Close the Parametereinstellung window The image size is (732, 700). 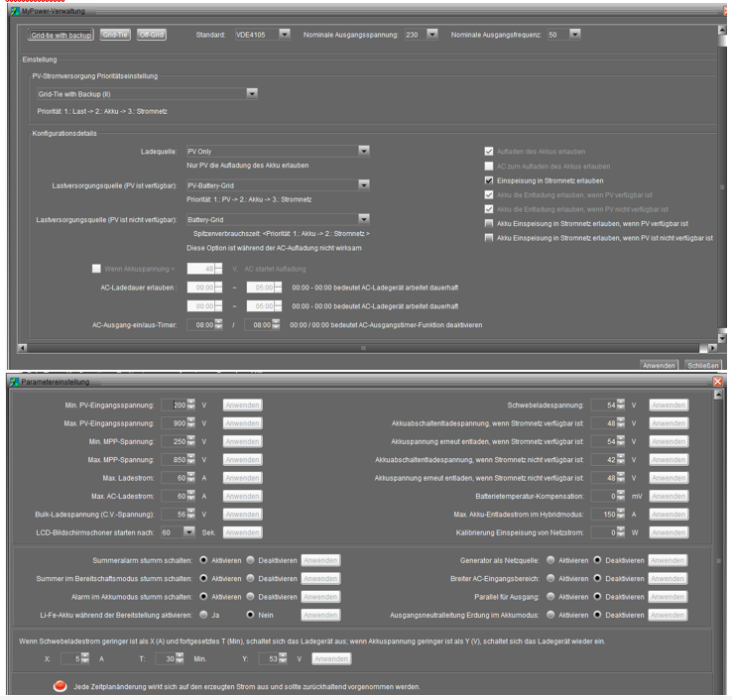(x=718, y=382)
